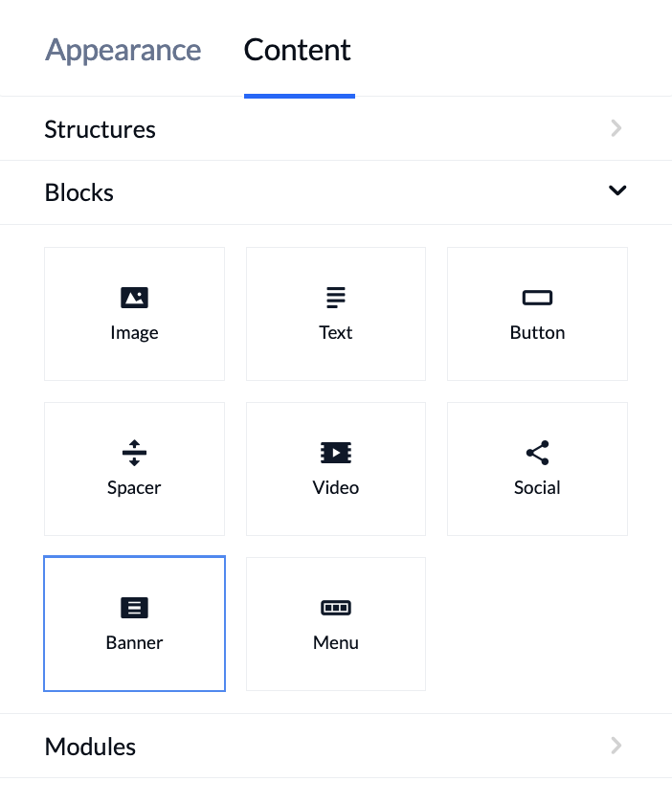The image size is (672, 804).
Task: Select the Image block icon
Action: point(134,298)
